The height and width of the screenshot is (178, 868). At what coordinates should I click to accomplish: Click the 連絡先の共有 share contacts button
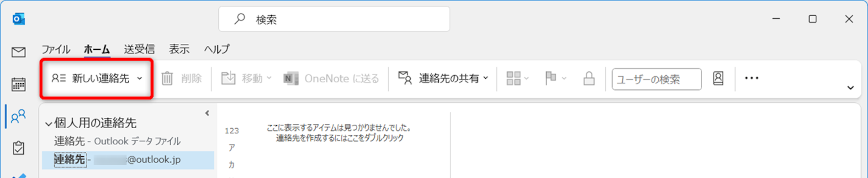443,78
